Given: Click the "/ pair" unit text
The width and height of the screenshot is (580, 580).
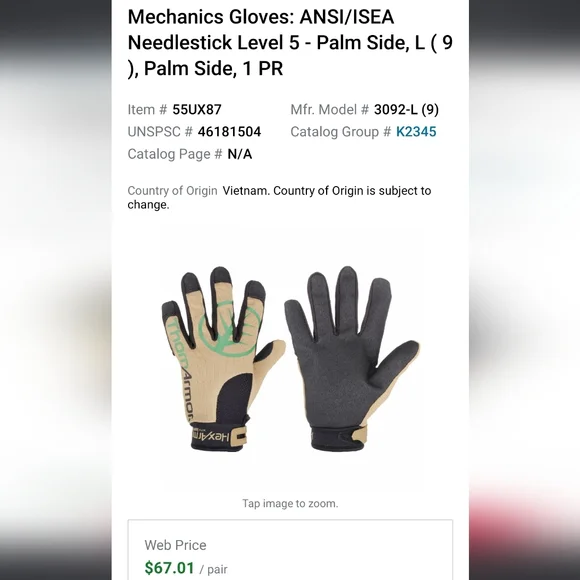Looking at the screenshot, I should pyautogui.click(x=214, y=569).
